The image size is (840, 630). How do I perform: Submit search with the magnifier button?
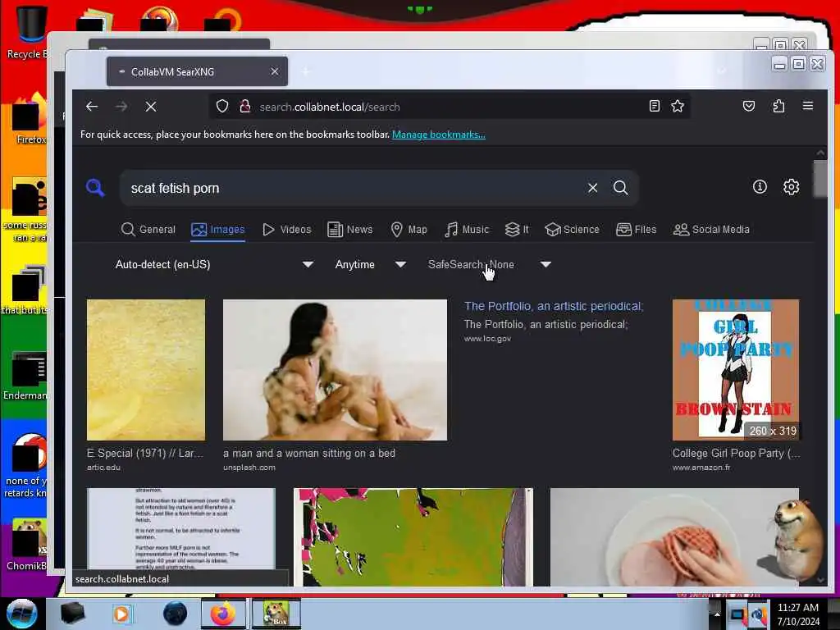[x=621, y=188]
